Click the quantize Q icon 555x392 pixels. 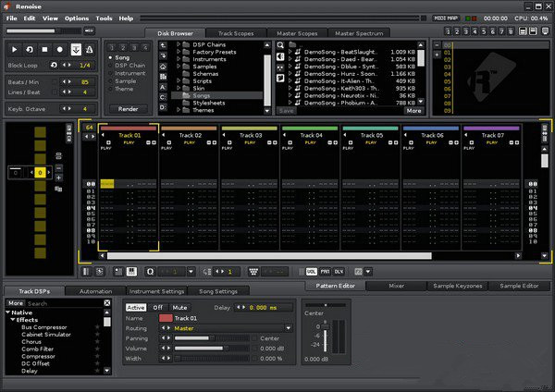click(149, 271)
